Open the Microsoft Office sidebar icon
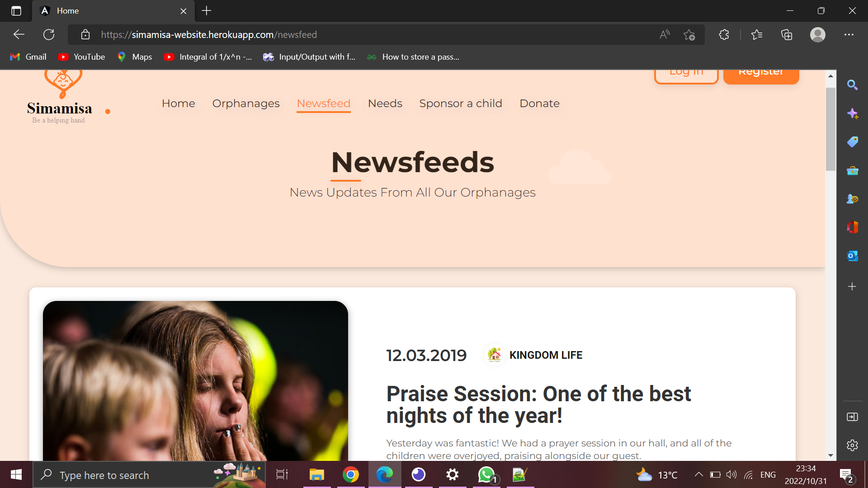 pos(852,227)
